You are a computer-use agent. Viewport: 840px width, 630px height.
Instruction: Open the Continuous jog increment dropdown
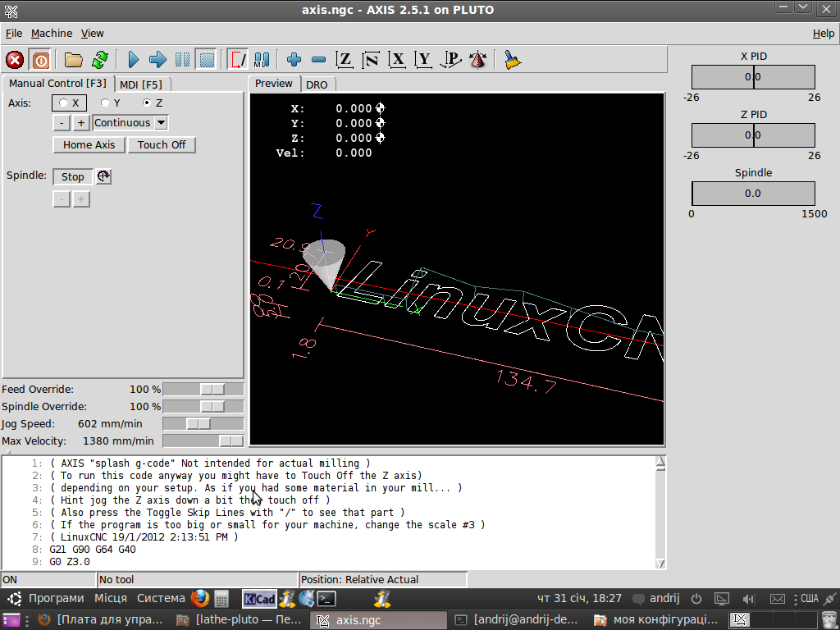(x=161, y=123)
